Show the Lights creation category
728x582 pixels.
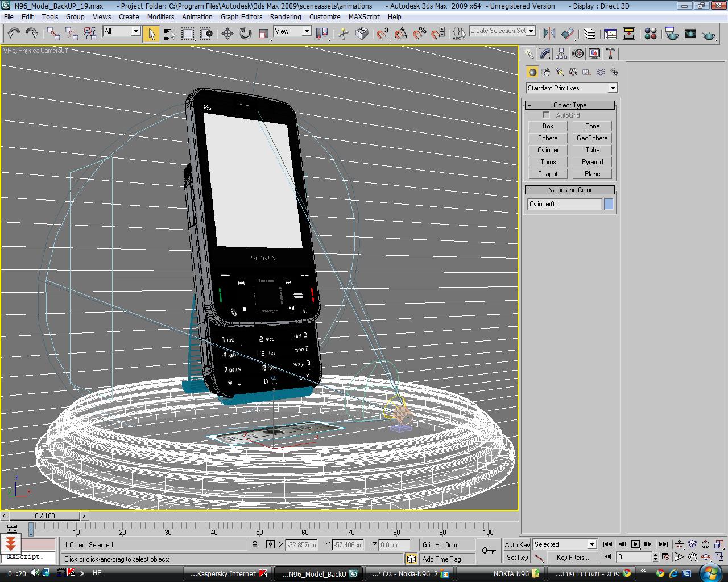click(x=559, y=72)
